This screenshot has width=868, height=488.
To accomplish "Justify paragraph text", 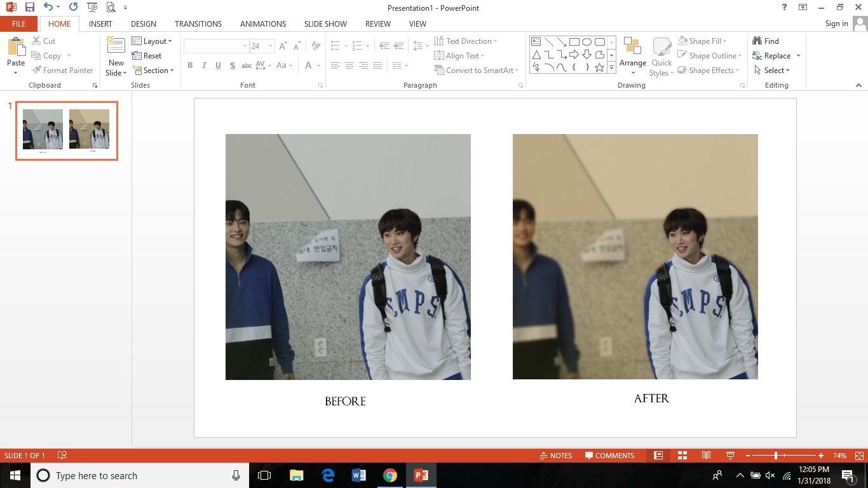I will click(377, 65).
